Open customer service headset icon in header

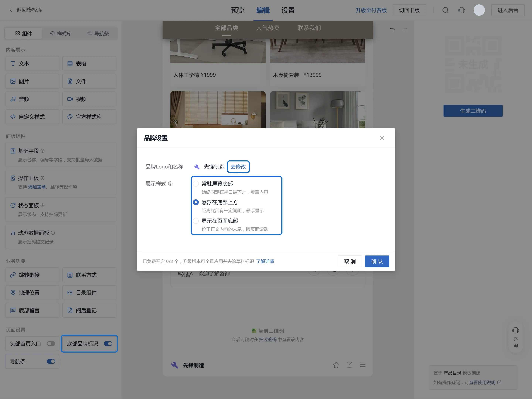[462, 10]
